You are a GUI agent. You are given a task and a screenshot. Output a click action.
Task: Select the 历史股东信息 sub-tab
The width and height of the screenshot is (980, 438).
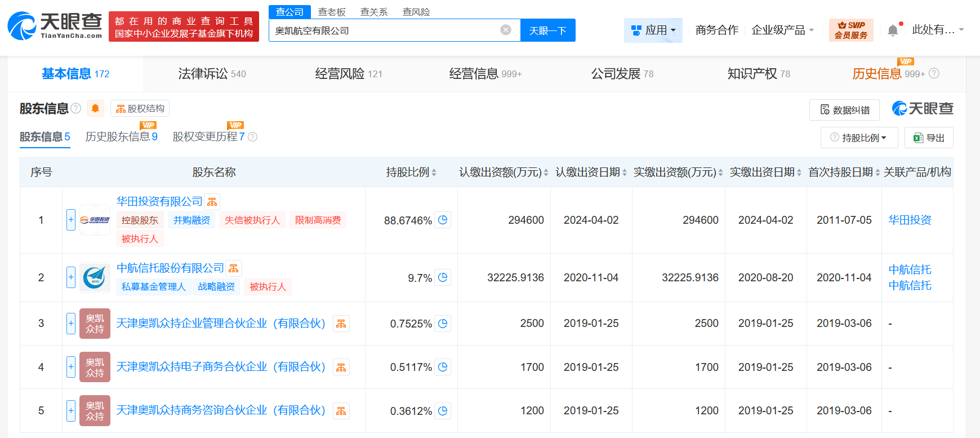[x=121, y=137]
